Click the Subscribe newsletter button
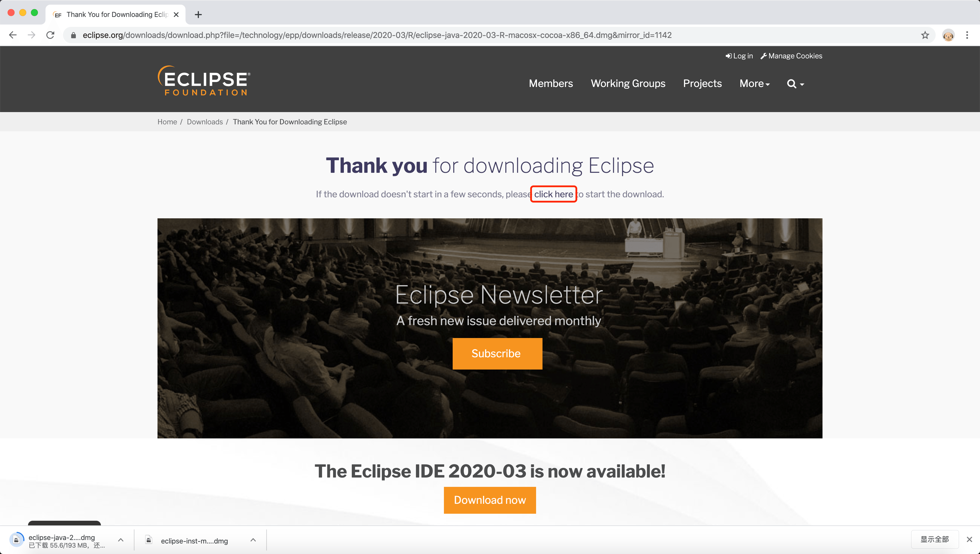The width and height of the screenshot is (980, 554). click(497, 353)
